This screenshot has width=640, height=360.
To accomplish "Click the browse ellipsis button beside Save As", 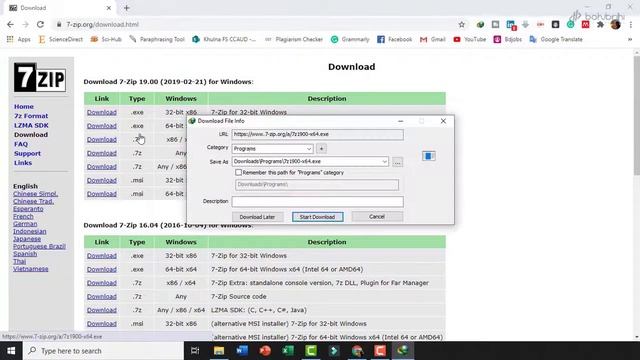I will (x=397, y=162).
